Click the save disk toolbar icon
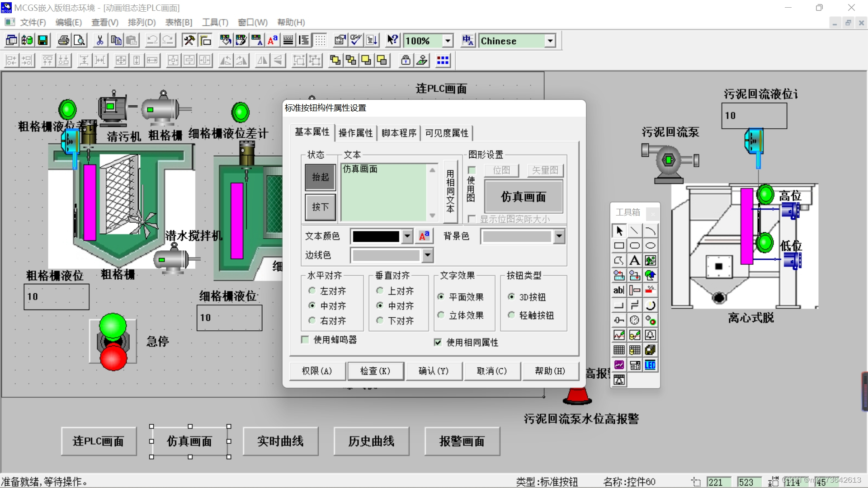The width and height of the screenshot is (868, 488). (x=42, y=41)
